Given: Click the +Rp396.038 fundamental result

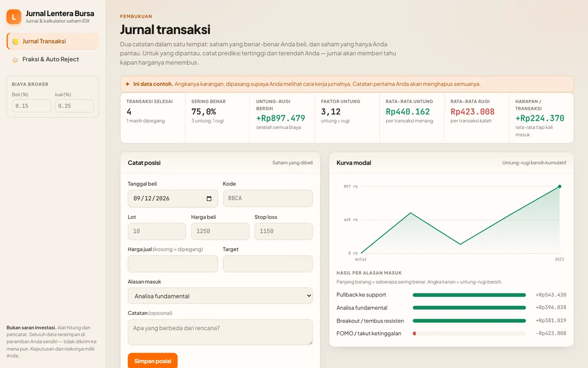Looking at the screenshot, I should [x=551, y=308].
